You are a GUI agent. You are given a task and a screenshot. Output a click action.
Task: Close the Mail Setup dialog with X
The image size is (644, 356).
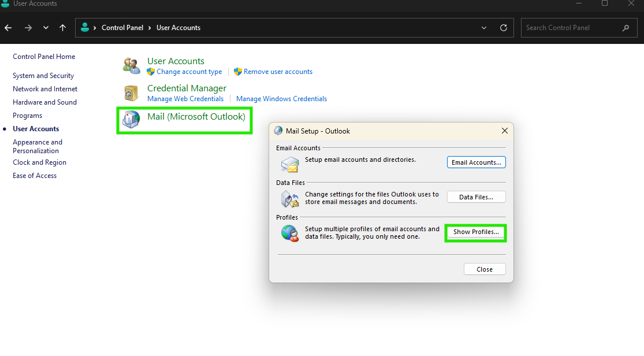click(505, 131)
